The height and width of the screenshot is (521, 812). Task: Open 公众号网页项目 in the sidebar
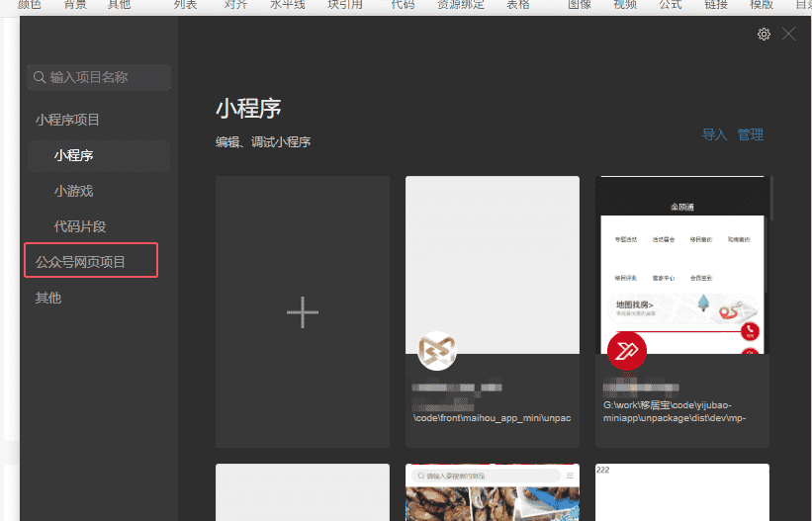[x=80, y=262]
